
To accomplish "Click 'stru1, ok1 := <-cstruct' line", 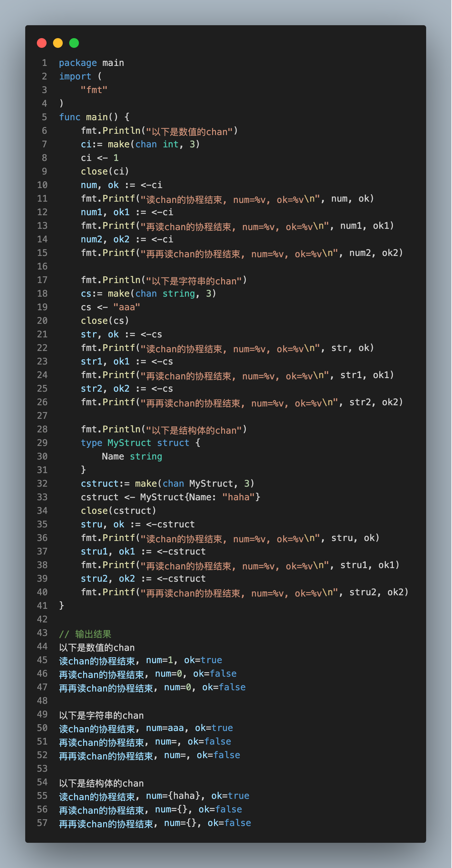I will [143, 552].
